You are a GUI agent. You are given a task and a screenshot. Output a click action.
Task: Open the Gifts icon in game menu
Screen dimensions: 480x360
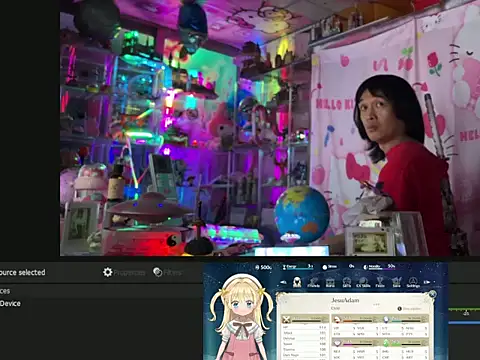(x=347, y=283)
